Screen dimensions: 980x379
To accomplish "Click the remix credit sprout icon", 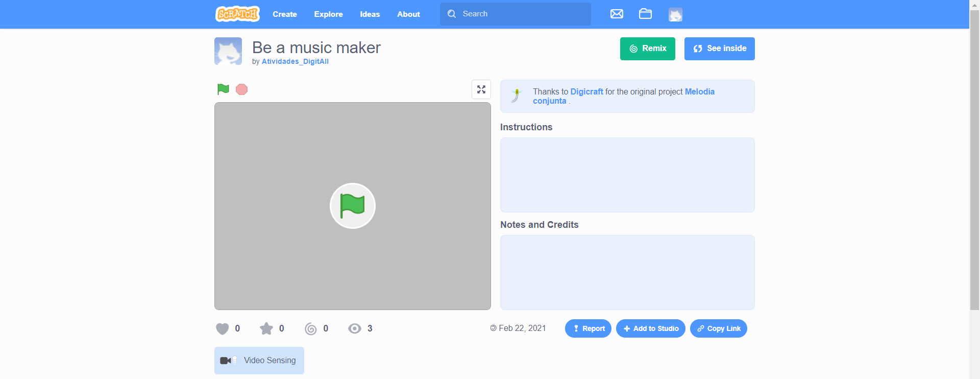I will pyautogui.click(x=517, y=95).
